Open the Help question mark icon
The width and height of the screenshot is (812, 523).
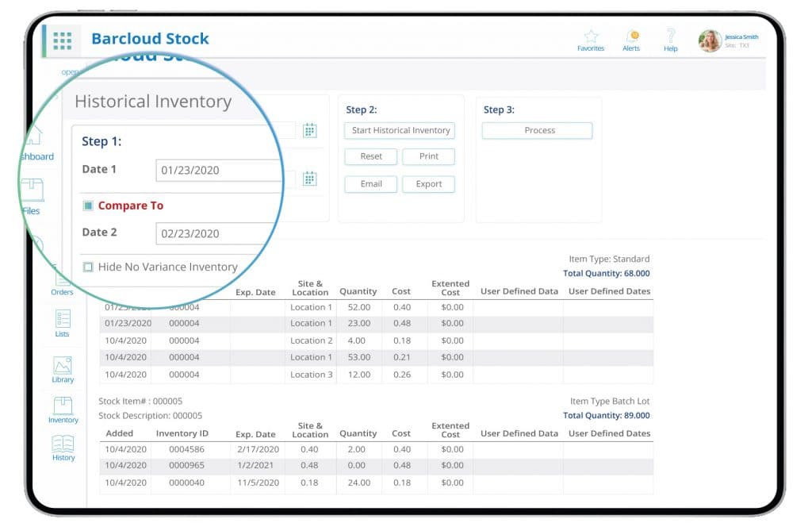(x=671, y=36)
